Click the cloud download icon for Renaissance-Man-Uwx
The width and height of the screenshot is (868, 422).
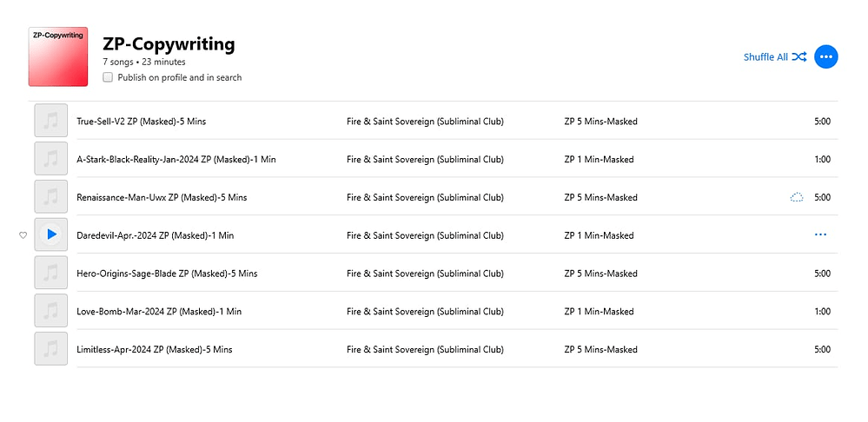[797, 197]
